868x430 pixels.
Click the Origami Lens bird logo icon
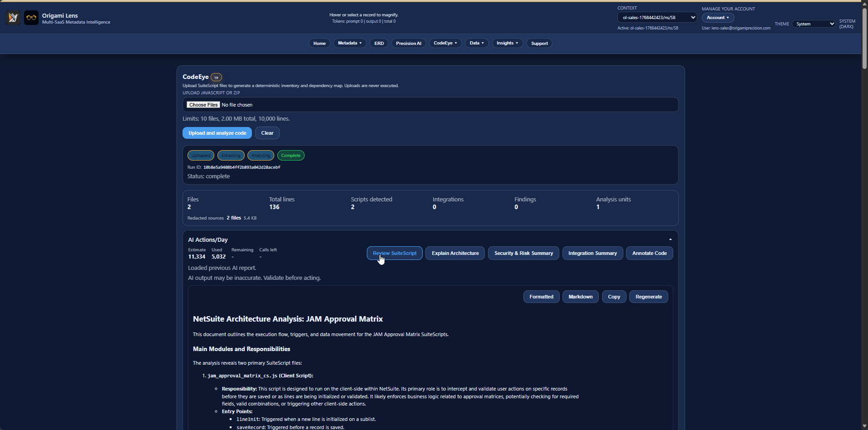tap(13, 18)
